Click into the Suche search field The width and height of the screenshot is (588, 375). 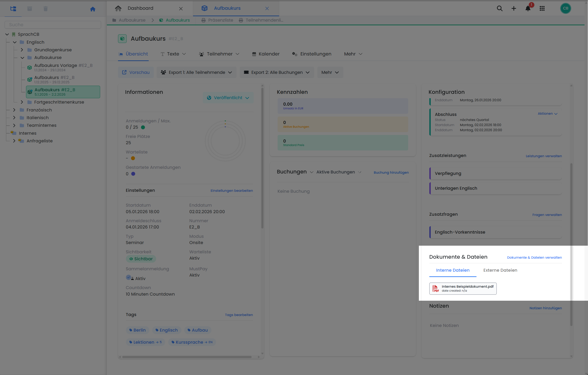point(53,25)
